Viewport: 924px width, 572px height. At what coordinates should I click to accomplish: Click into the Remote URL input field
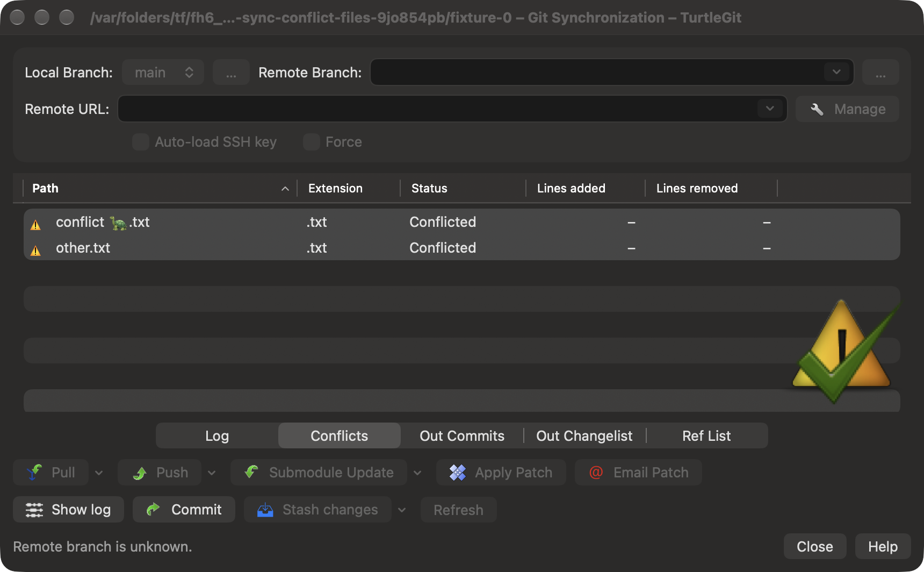pos(452,109)
